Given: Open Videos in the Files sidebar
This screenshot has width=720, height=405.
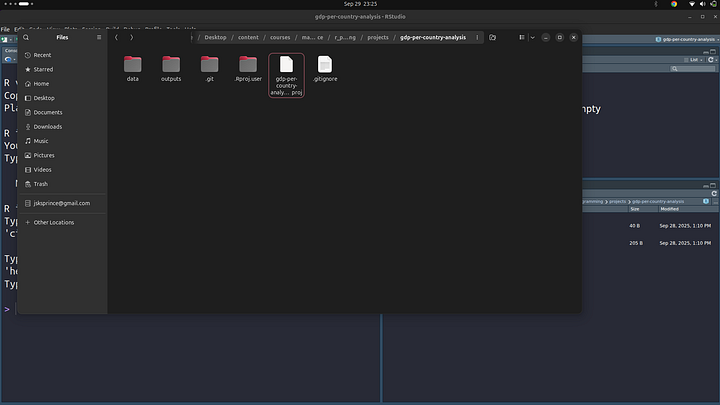Looking at the screenshot, I should pos(62,169).
